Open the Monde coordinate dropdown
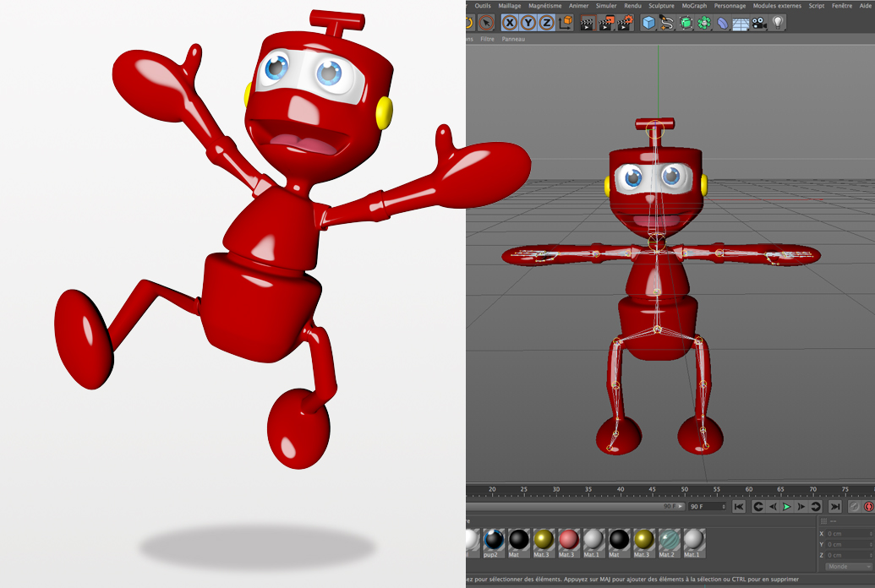The height and width of the screenshot is (588, 875). [x=848, y=566]
